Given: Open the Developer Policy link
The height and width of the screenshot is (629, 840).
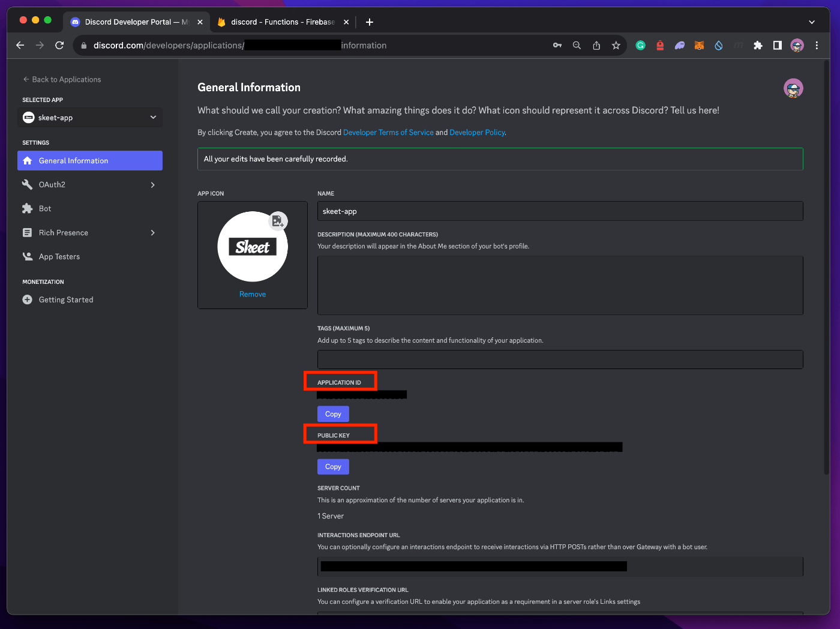Looking at the screenshot, I should pos(477,133).
